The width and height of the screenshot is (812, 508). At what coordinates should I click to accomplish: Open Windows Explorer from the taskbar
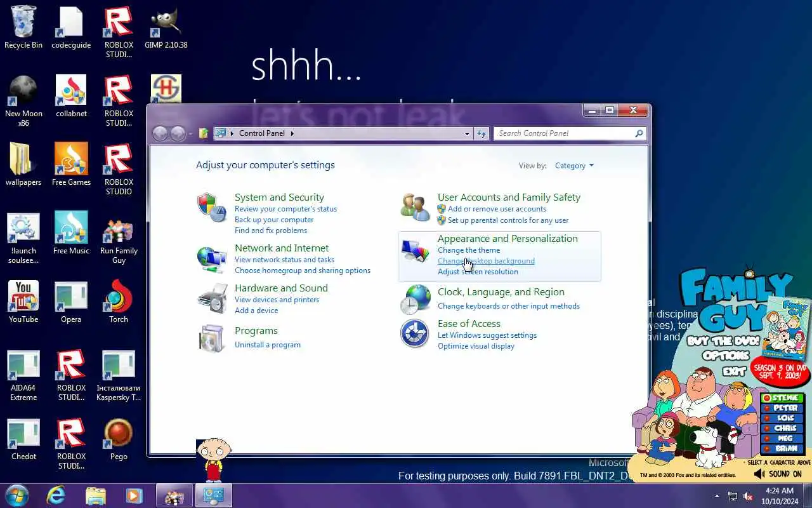point(95,495)
